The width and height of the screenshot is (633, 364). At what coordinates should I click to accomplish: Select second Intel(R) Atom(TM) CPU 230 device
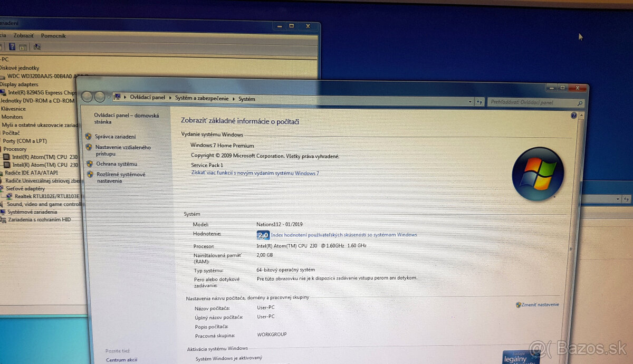[44, 165]
